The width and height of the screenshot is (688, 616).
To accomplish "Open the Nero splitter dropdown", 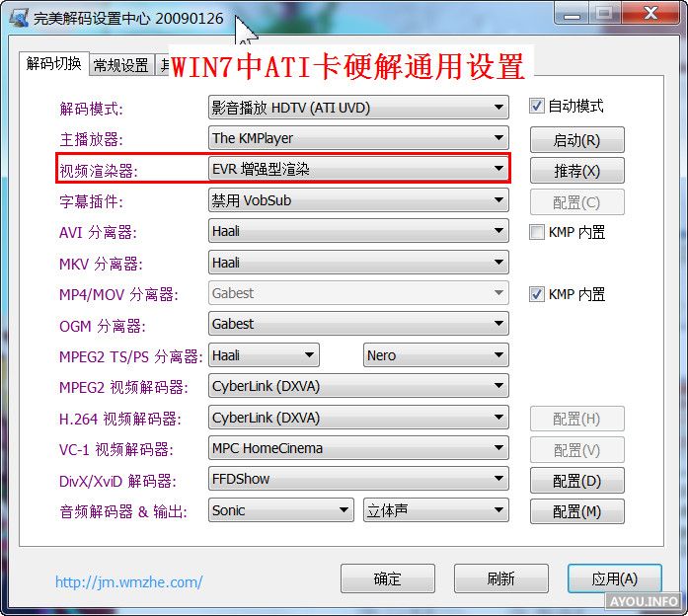I will click(x=436, y=355).
